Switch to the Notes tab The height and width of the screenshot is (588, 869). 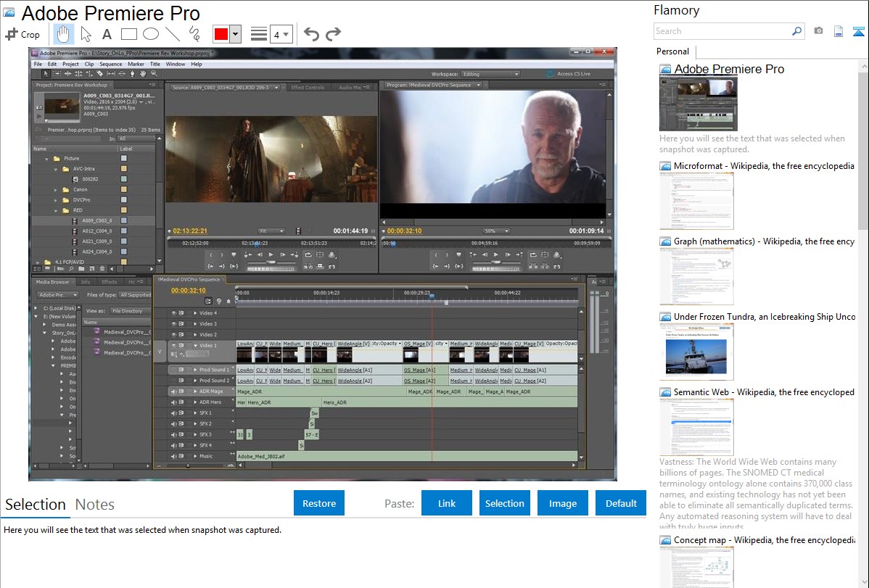click(95, 505)
